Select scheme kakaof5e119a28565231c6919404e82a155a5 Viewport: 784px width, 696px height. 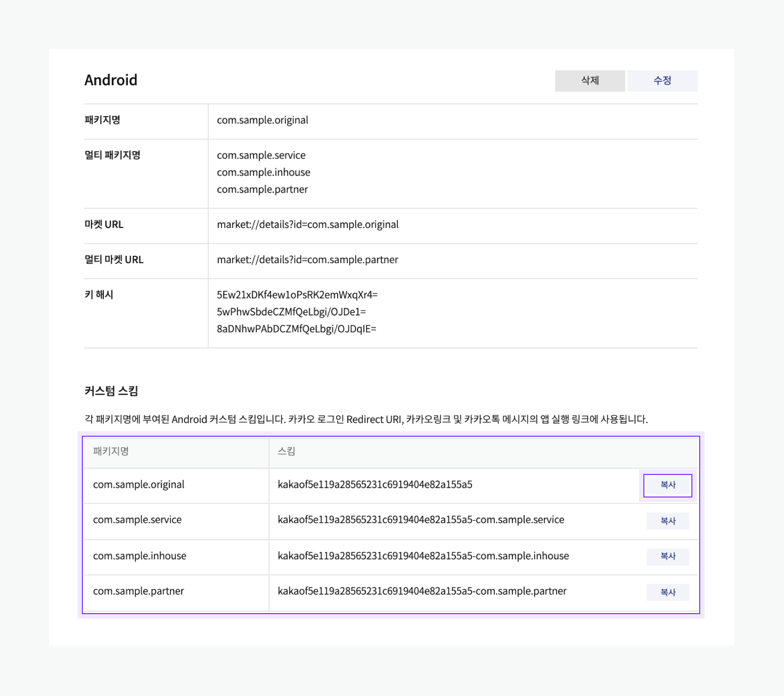pyautogui.click(x=375, y=485)
